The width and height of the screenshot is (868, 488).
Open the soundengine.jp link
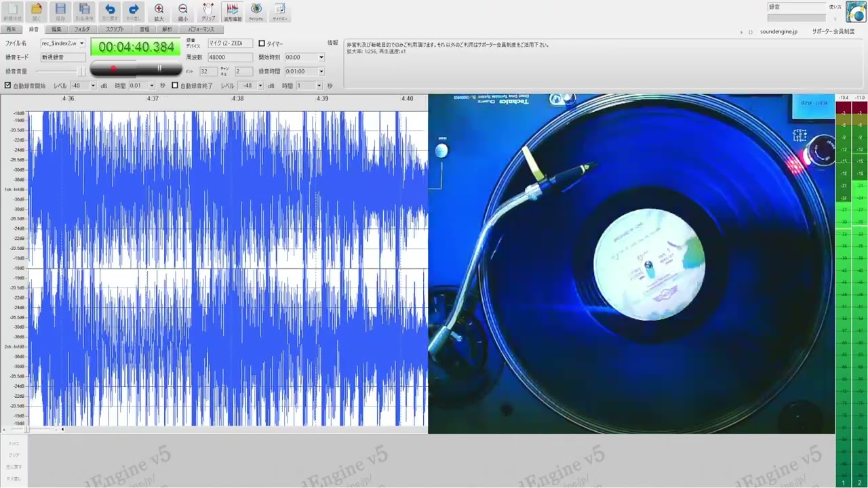point(778,32)
